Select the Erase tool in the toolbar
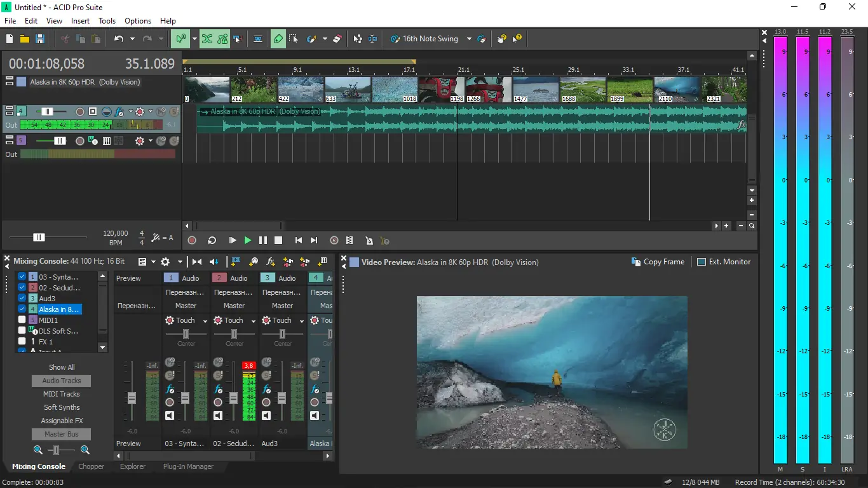Image resolution: width=868 pixels, height=488 pixels. (x=337, y=39)
